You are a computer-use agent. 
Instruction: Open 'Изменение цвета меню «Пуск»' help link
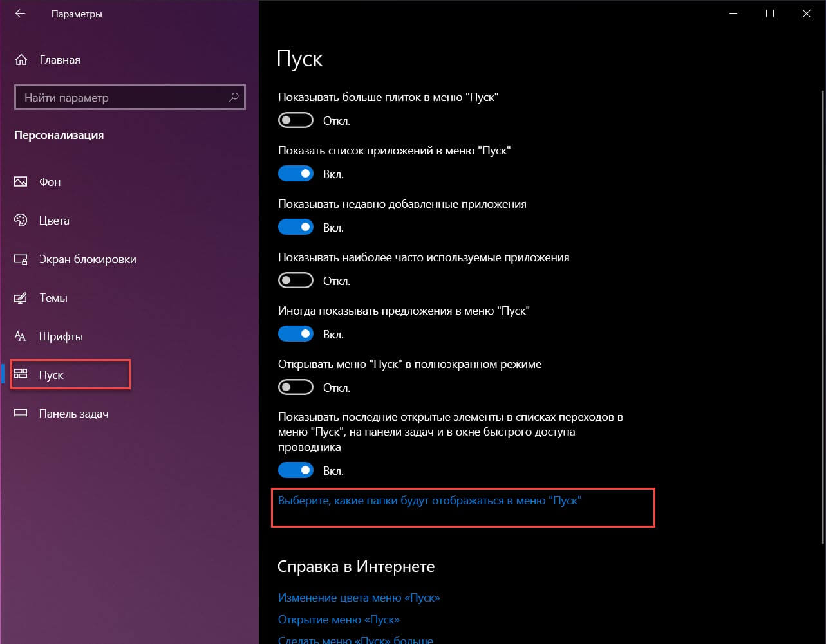(x=359, y=598)
